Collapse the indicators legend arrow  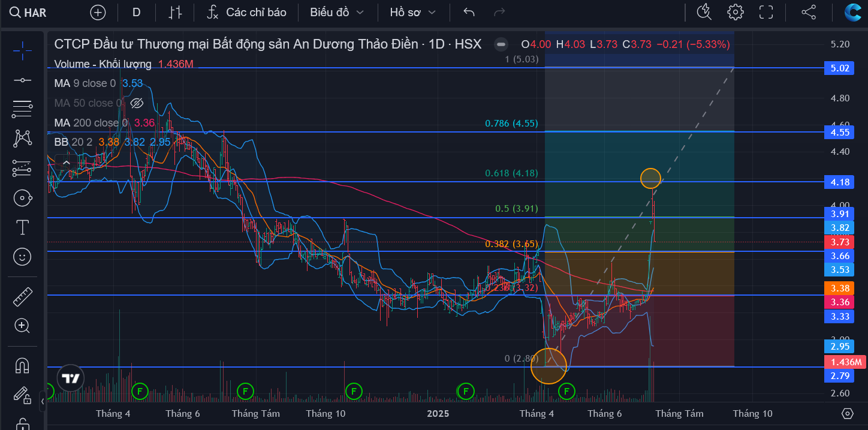pyautogui.click(x=66, y=162)
